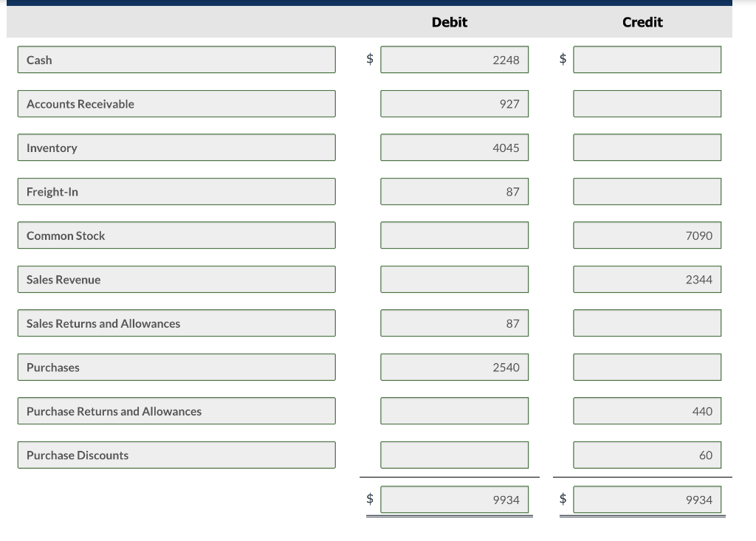Click the Sales Returns and Allowances field
Image resolution: width=756 pixels, height=541 pixels.
pyautogui.click(x=176, y=323)
